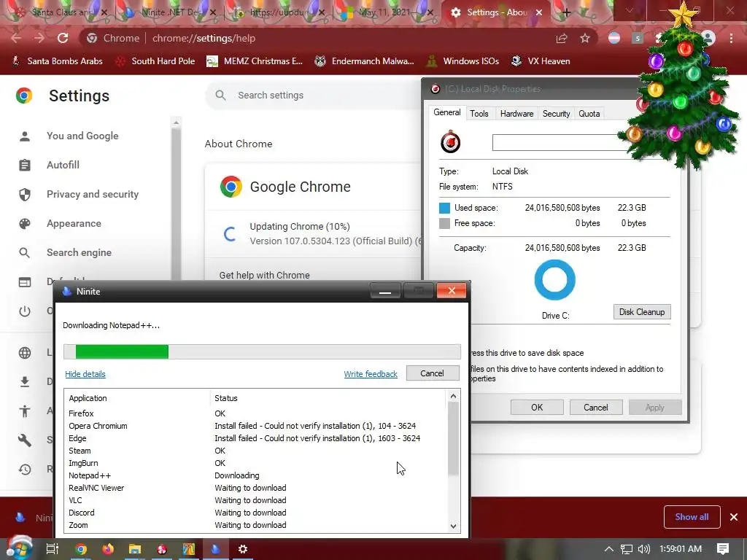Open the Start menu with Santa hat

[18, 548]
